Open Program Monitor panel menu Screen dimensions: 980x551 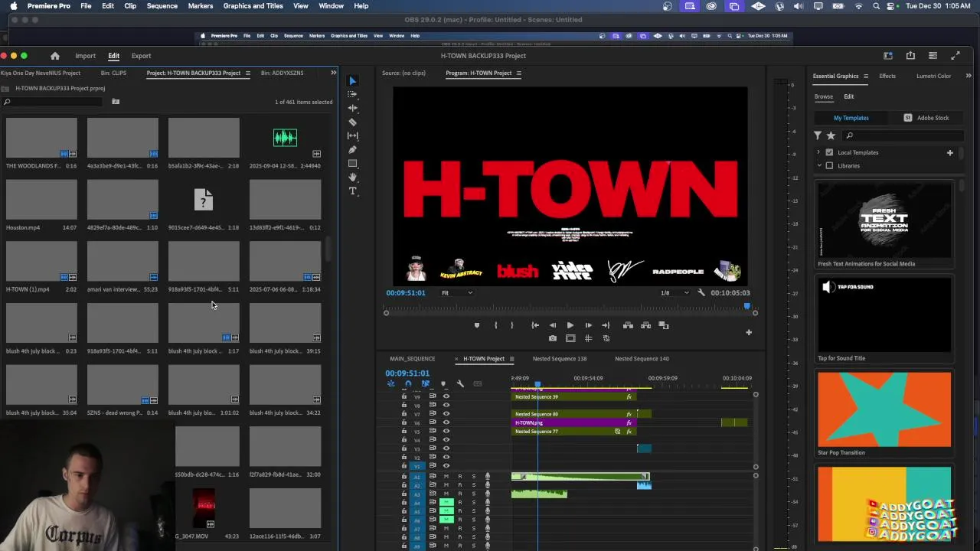[x=518, y=73]
